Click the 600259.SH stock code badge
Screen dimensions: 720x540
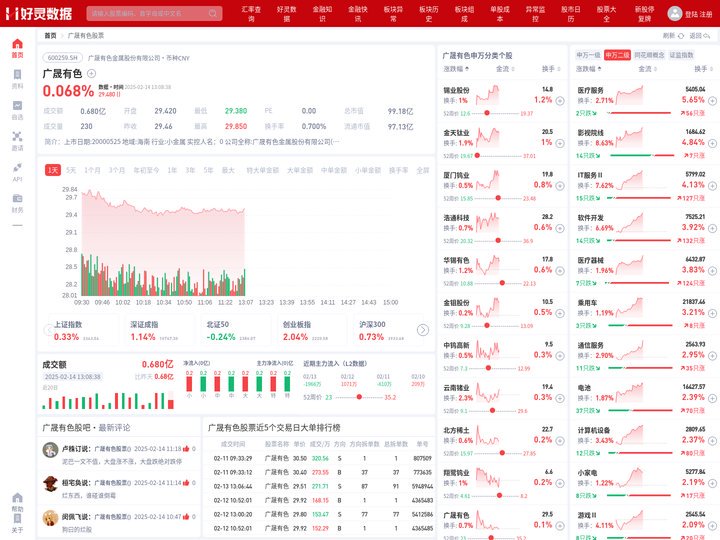(x=63, y=58)
